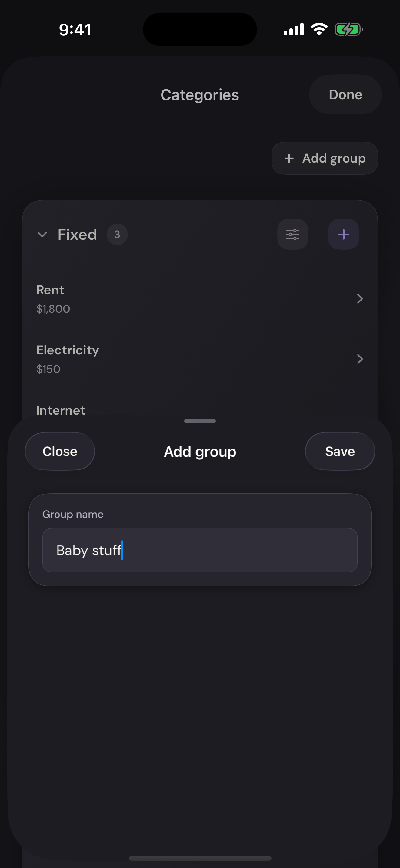Tap the Fixed group title
Screen dimensions: 400x868
tap(77, 235)
